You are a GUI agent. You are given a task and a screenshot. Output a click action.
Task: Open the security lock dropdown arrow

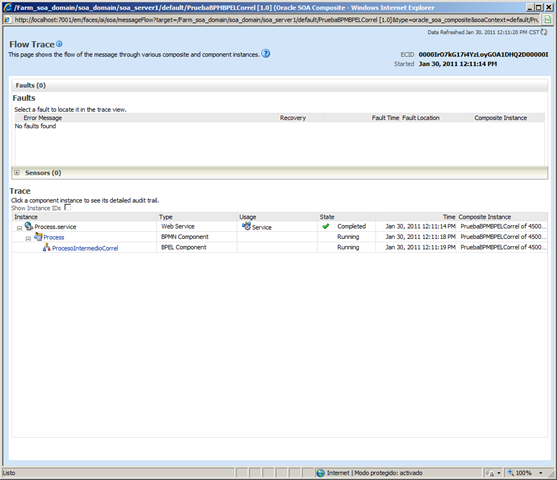pyautogui.click(x=499, y=473)
